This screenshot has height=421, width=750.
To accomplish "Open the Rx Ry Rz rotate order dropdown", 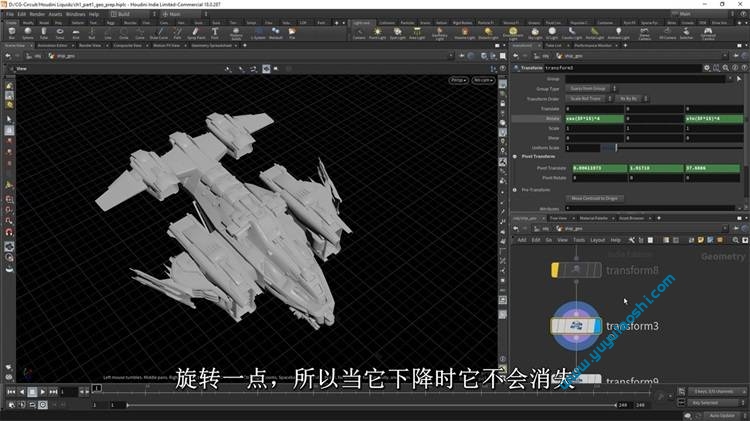I will tap(631, 99).
